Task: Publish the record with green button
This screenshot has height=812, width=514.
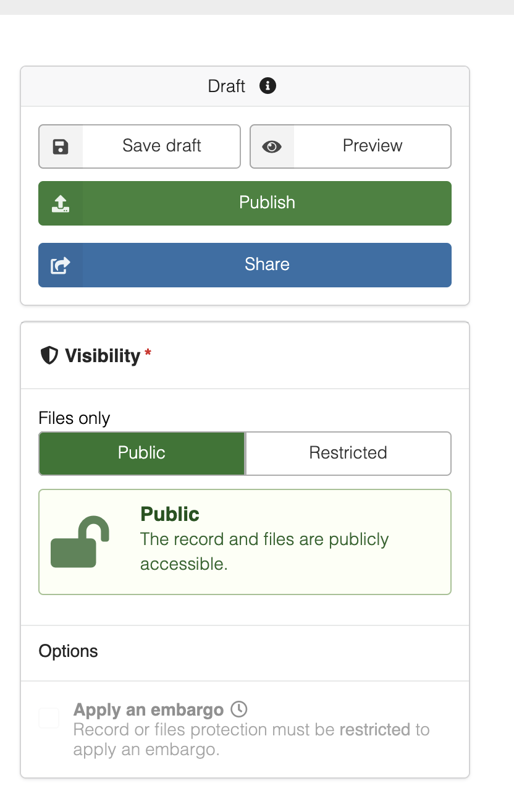Action: 245,203
